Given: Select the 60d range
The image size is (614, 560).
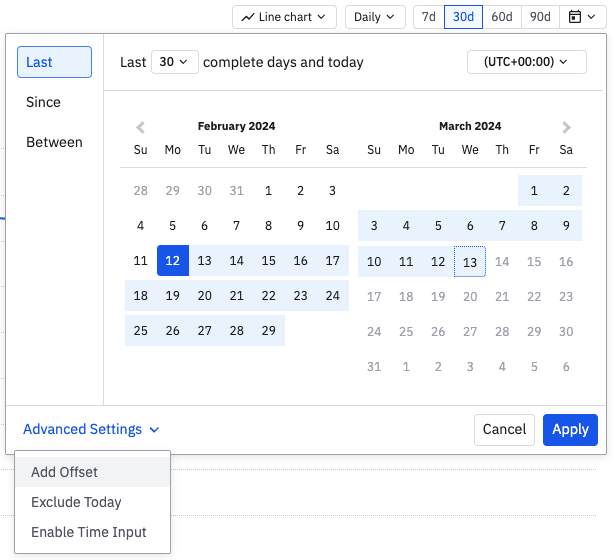Looking at the screenshot, I should click(x=502, y=17).
